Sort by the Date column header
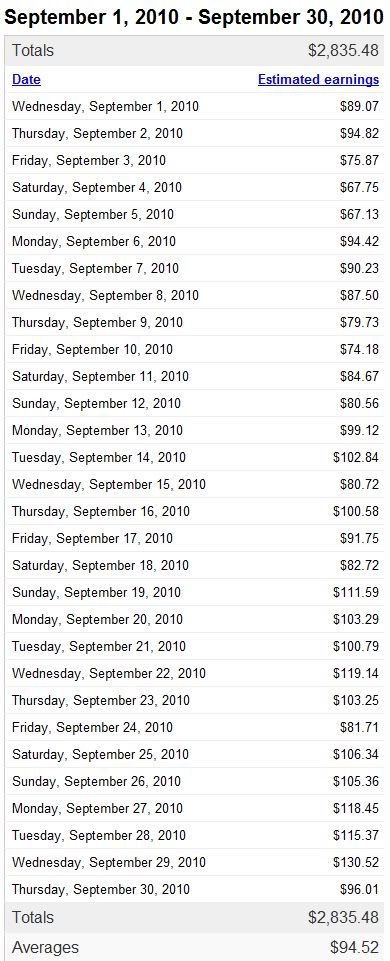Viewport: 390px width, 961px height. point(26,80)
